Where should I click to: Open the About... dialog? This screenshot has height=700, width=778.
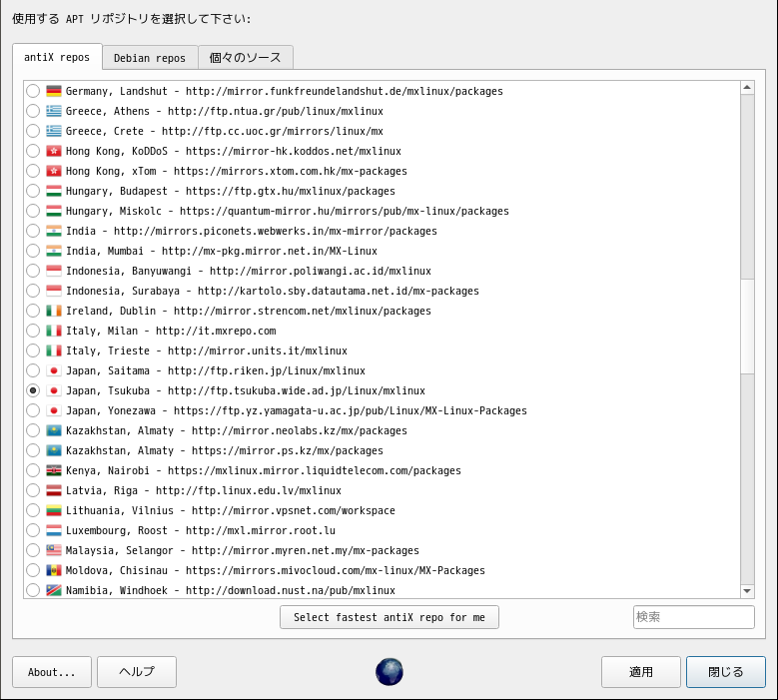pyautogui.click(x=52, y=672)
